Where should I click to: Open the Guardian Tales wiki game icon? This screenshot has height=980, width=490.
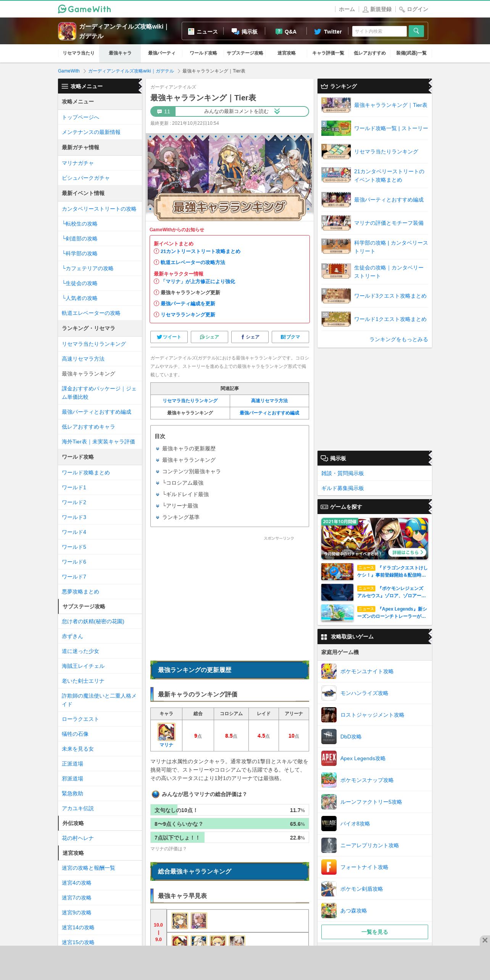click(67, 31)
